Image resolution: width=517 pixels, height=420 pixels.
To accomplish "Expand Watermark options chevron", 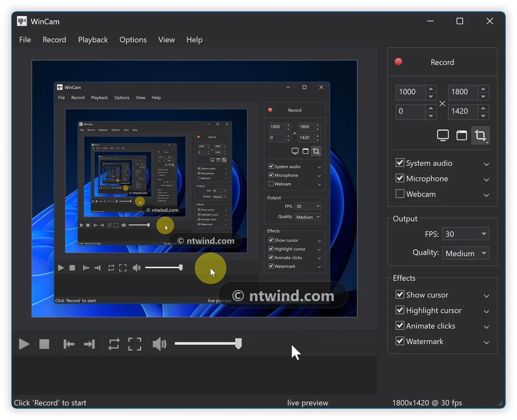I will point(486,342).
